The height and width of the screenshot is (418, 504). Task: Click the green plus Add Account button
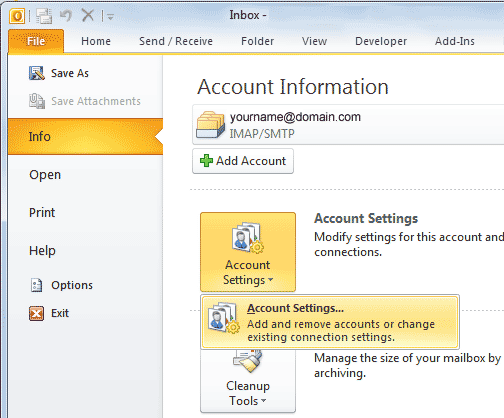coord(243,161)
